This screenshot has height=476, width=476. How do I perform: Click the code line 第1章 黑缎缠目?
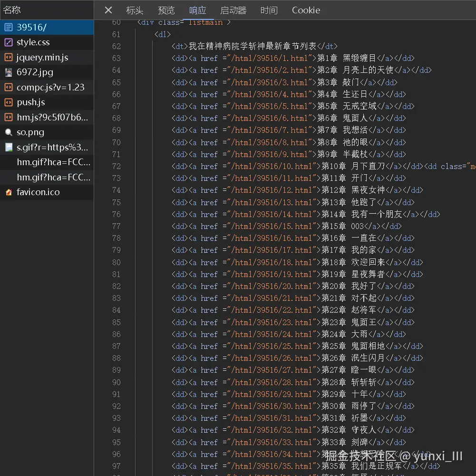click(x=293, y=58)
